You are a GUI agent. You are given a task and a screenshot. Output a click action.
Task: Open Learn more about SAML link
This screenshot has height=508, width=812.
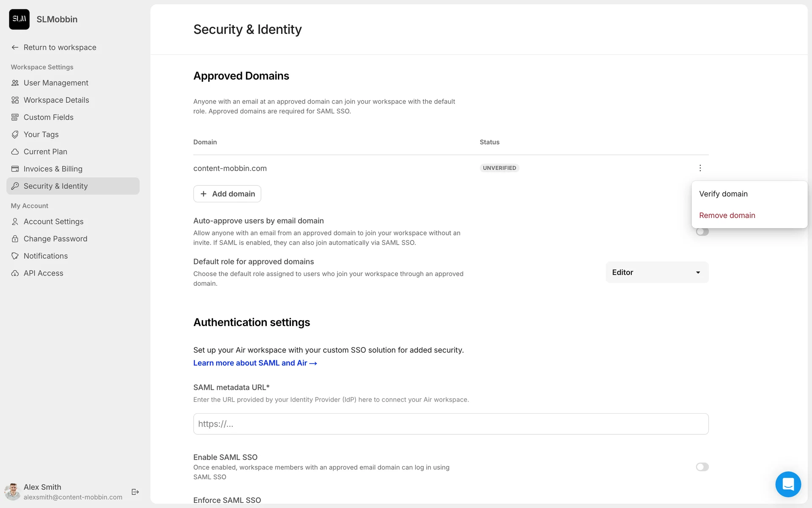tap(255, 363)
